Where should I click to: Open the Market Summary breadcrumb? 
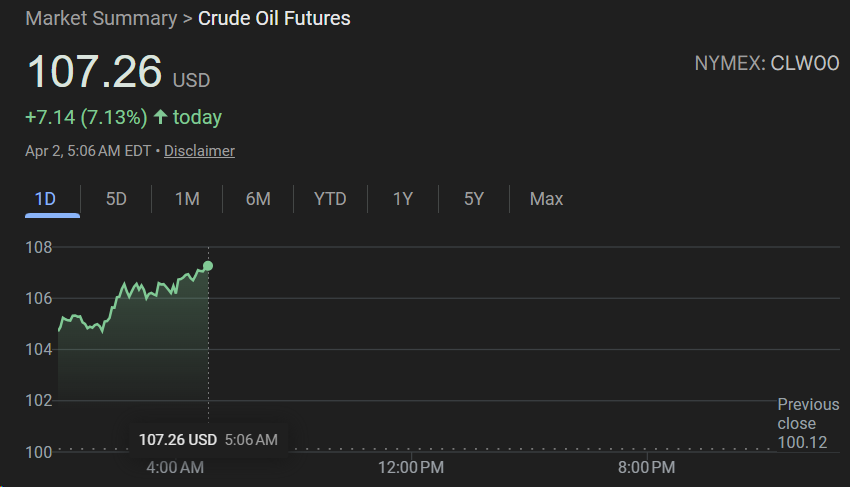pyautogui.click(x=101, y=18)
